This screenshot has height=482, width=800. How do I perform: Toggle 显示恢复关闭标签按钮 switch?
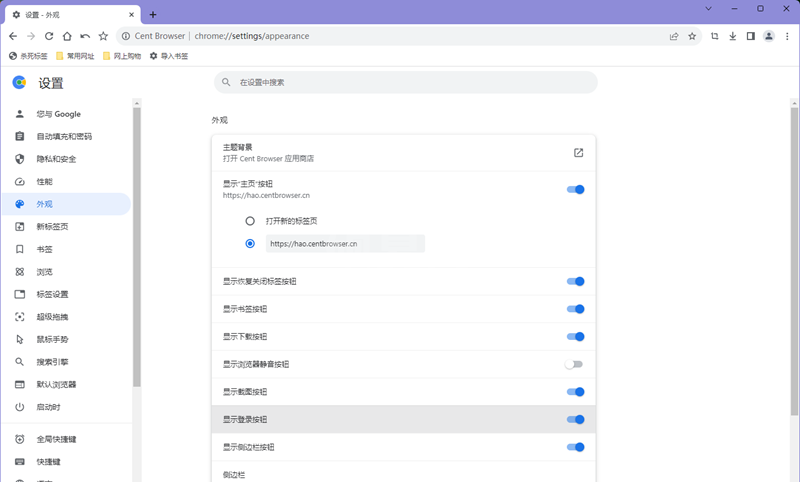pos(575,281)
